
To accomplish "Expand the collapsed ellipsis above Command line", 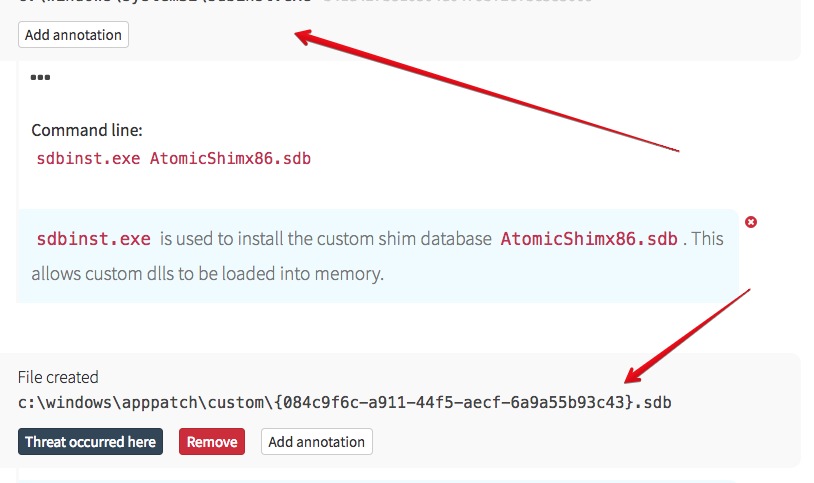I will (40, 77).
